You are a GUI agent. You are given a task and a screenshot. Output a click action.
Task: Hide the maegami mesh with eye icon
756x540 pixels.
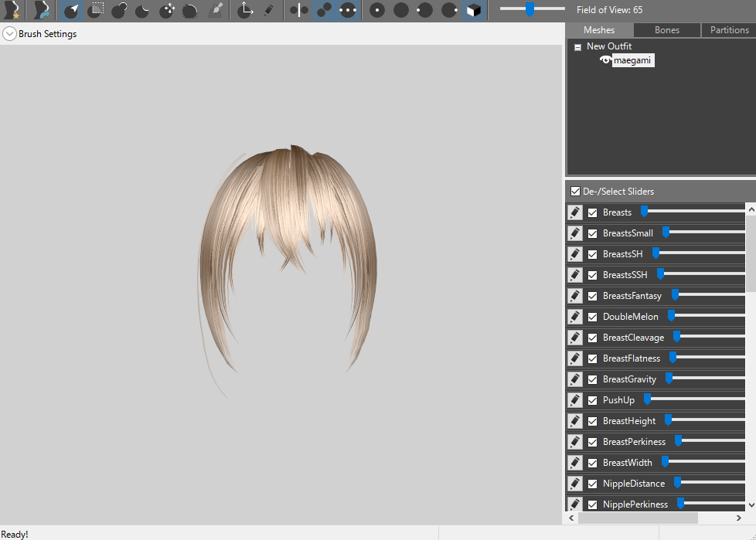pyautogui.click(x=605, y=60)
